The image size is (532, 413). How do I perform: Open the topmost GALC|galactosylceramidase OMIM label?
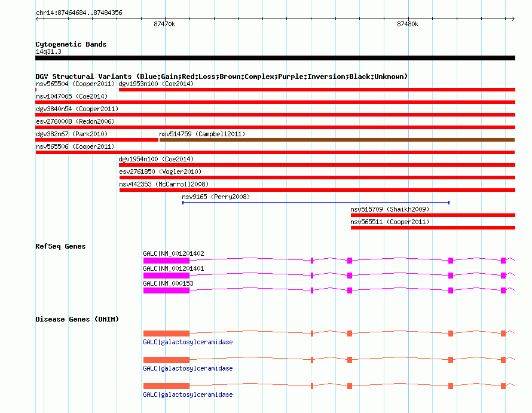click(188, 342)
